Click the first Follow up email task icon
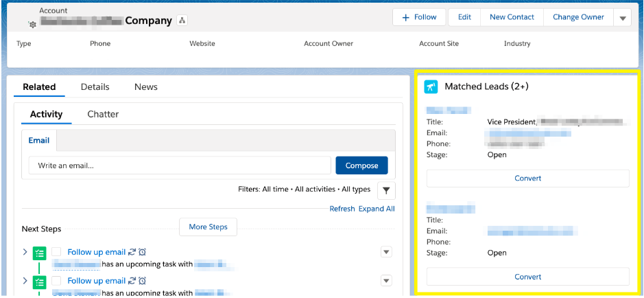Image resolution: width=644 pixels, height=298 pixels. [39, 253]
